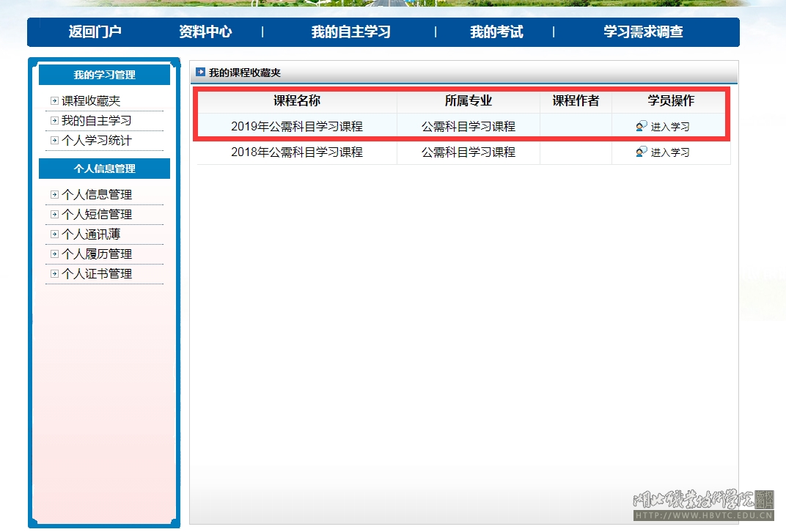Open 个人履历管理 sidebar link

tap(97, 254)
